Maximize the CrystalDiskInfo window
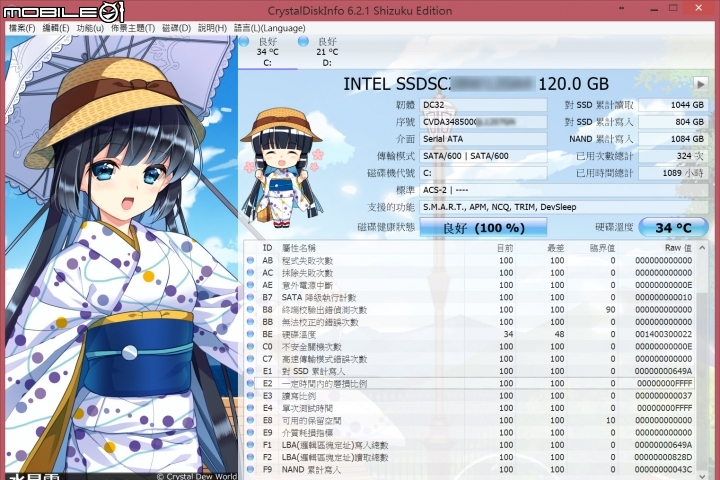Viewport: 720px width, 480px height. pos(673,8)
